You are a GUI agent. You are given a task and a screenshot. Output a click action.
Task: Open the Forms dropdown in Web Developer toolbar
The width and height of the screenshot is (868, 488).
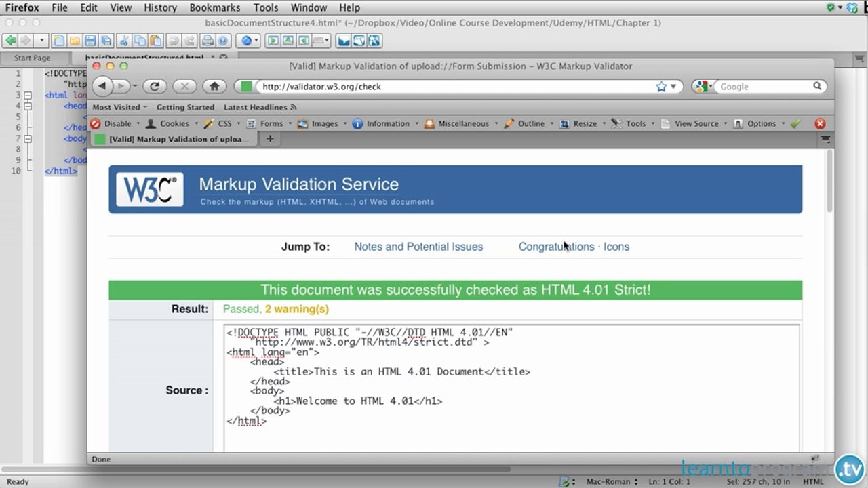(269, 124)
